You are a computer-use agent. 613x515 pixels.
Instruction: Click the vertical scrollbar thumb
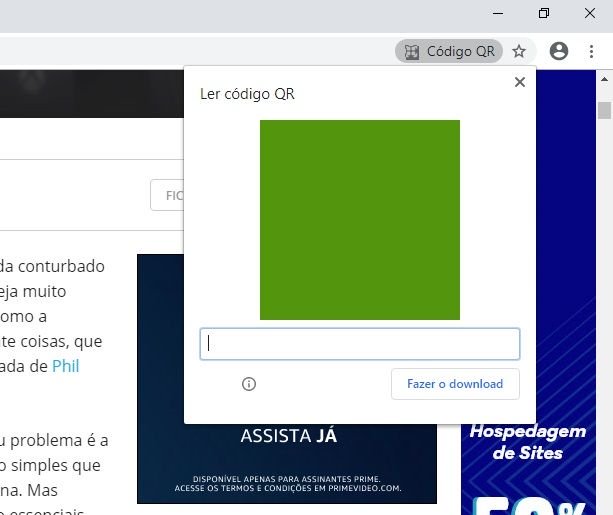click(x=604, y=110)
